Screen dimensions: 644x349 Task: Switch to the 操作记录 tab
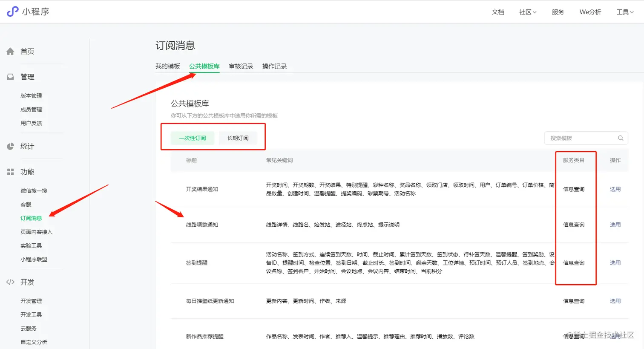click(x=274, y=66)
